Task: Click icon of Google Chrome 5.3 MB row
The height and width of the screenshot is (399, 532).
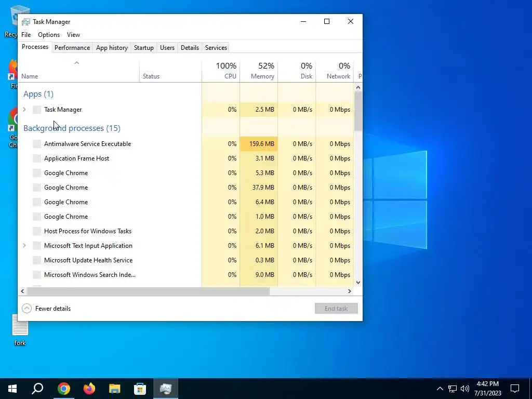Action: (37, 173)
